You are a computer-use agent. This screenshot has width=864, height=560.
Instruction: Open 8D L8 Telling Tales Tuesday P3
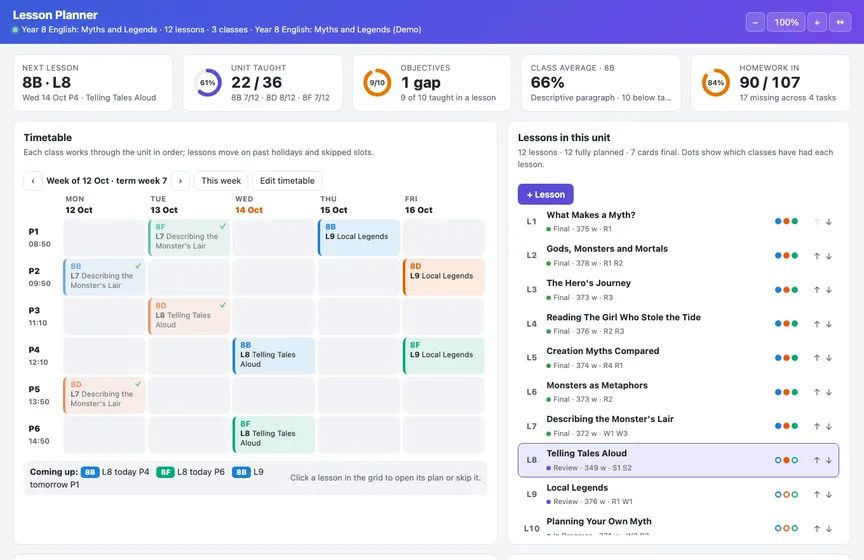(189, 316)
